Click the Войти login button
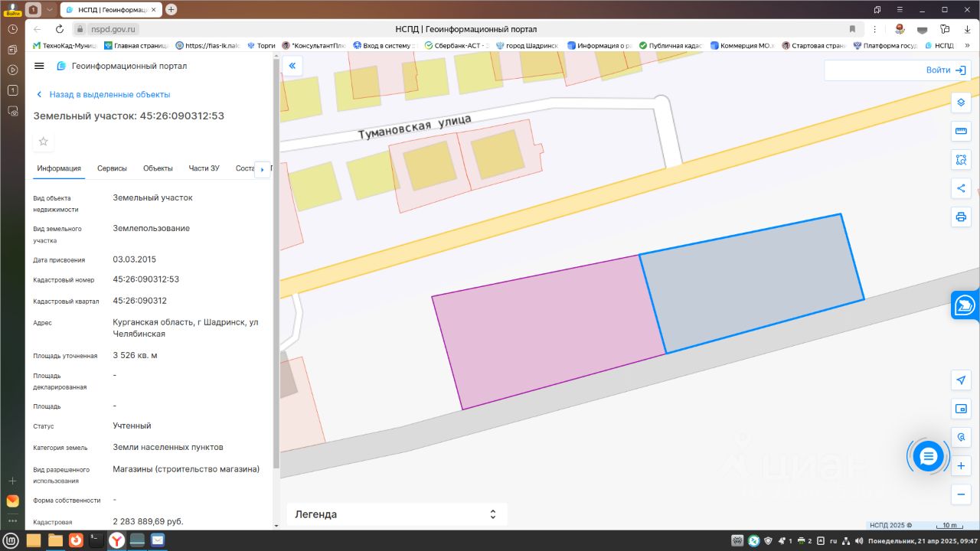980x551 pixels. click(x=946, y=70)
